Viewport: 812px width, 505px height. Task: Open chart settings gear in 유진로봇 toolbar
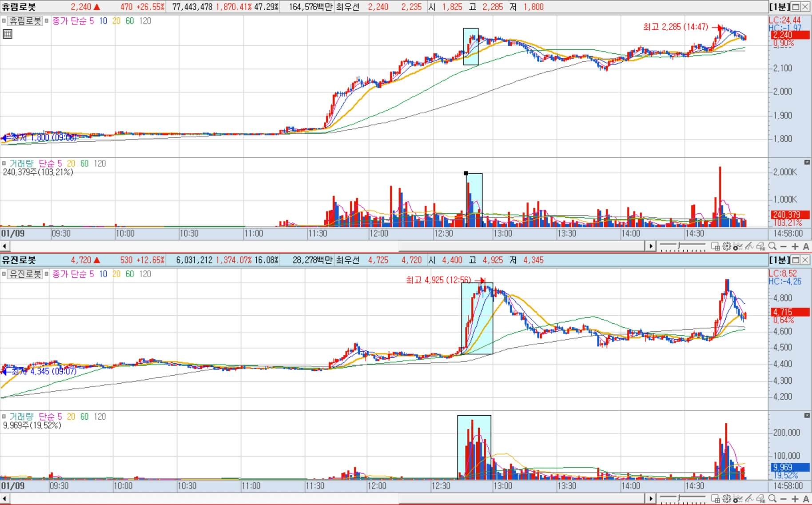(727, 498)
